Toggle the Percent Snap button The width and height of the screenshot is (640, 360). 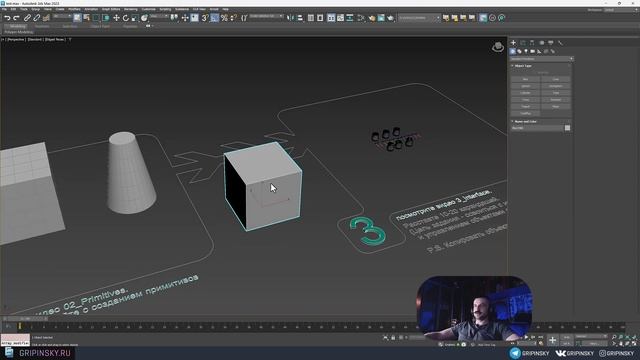coord(224,18)
